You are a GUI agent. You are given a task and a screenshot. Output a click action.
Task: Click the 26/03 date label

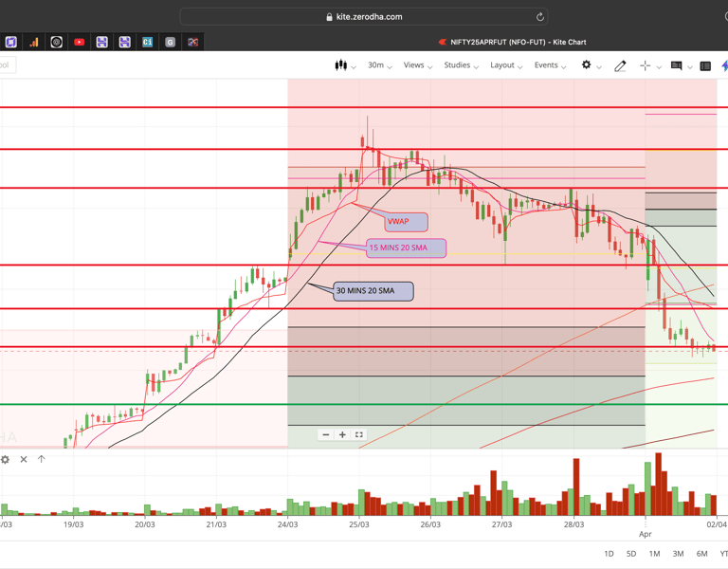430,524
